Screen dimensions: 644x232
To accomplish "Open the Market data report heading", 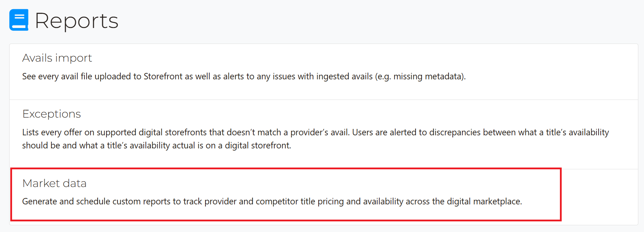I will 55,183.
